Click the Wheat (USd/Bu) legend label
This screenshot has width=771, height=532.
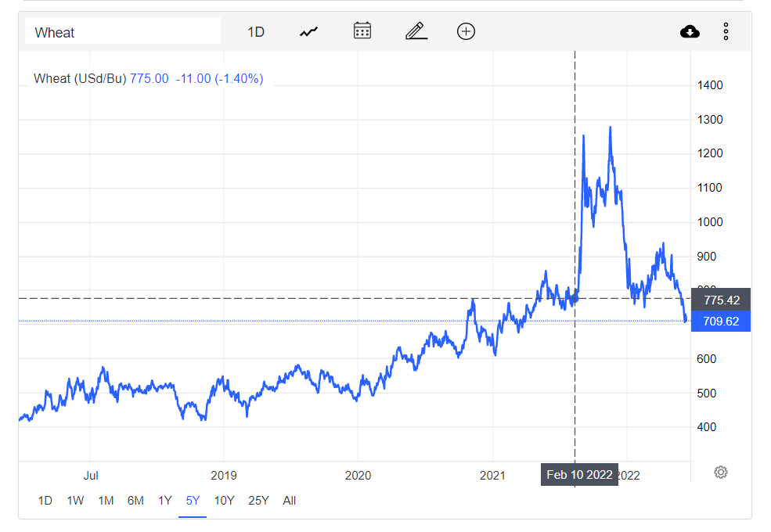pos(80,78)
